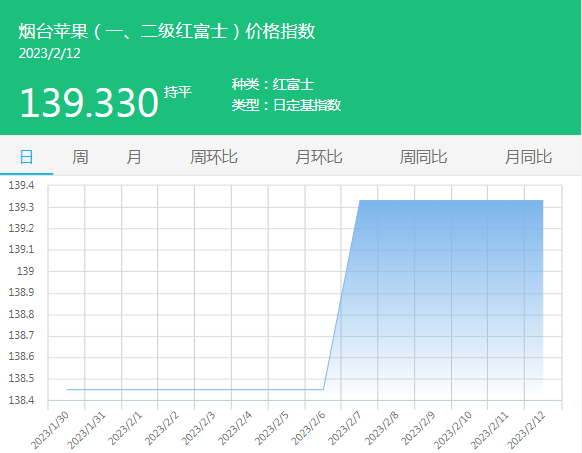Click the 139.2 y-axis label
Screen dimensions: 582x453
tap(21, 228)
